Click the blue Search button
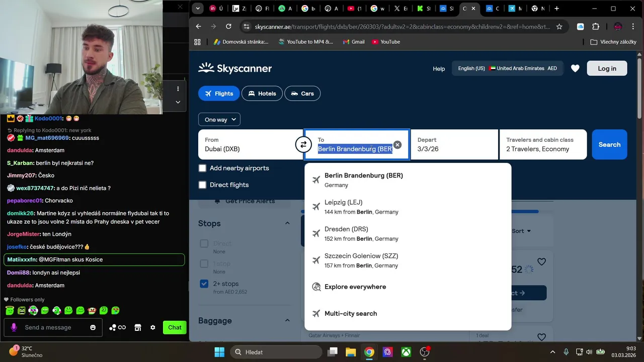Image resolution: width=644 pixels, height=362 pixels. pos(609,145)
